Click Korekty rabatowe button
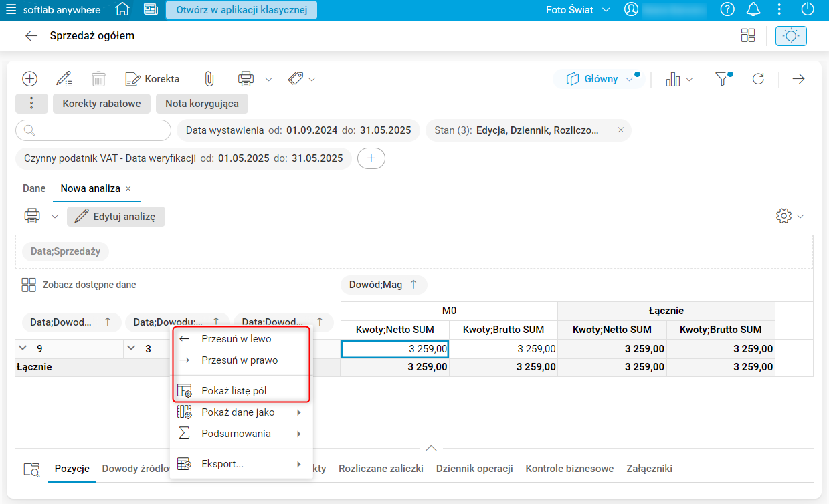829x504 pixels. coord(102,104)
